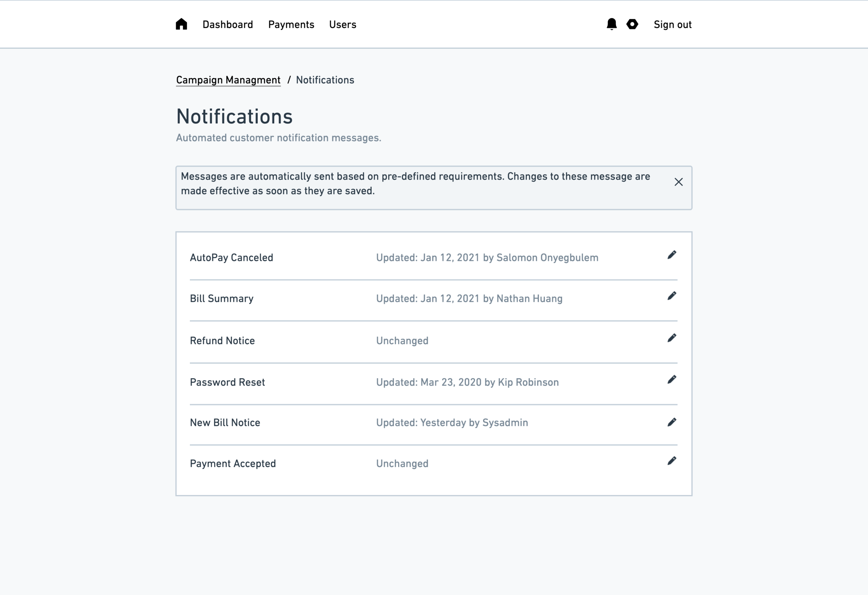Select the Refund Notice row label

[x=222, y=341]
